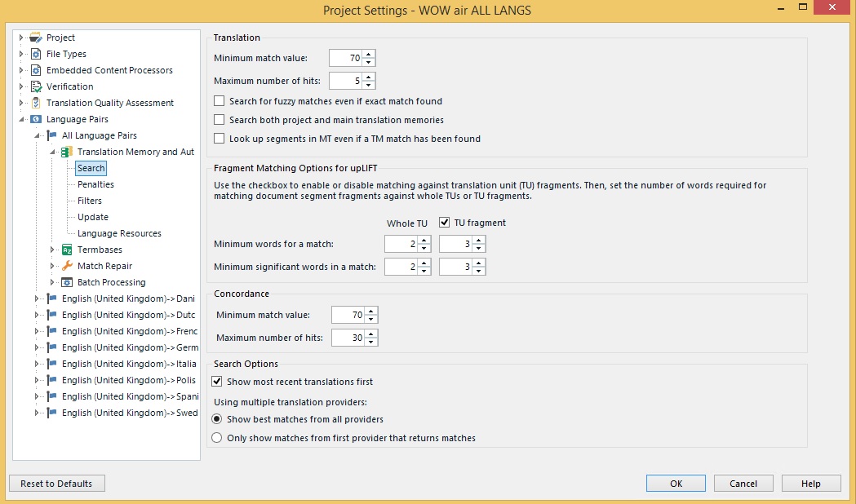Viewport: 856px width, 504px height.
Task: Click the File Types gear icon
Action: pos(35,54)
